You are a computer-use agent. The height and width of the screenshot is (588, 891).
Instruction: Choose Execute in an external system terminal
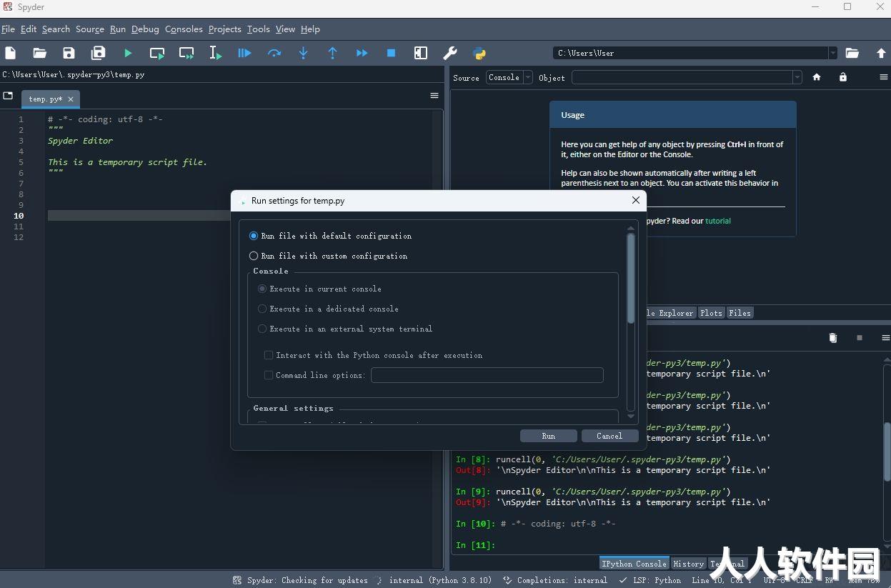(x=345, y=329)
